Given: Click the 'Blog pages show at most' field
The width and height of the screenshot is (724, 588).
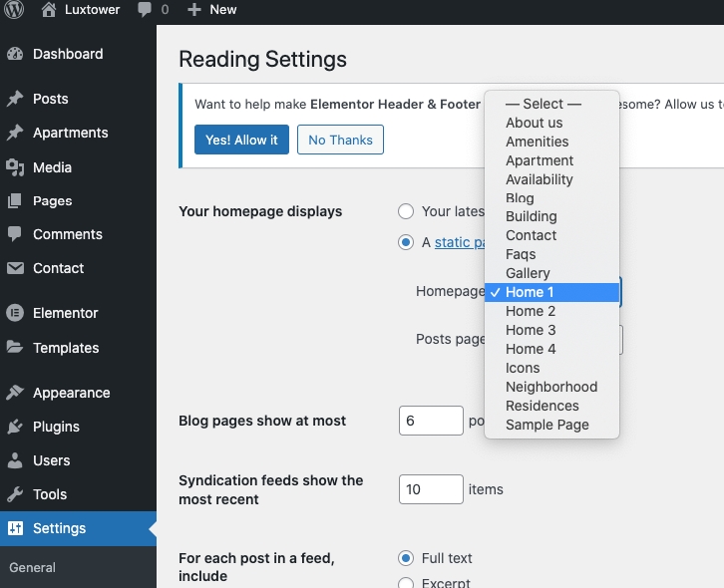Looking at the screenshot, I should [431, 421].
